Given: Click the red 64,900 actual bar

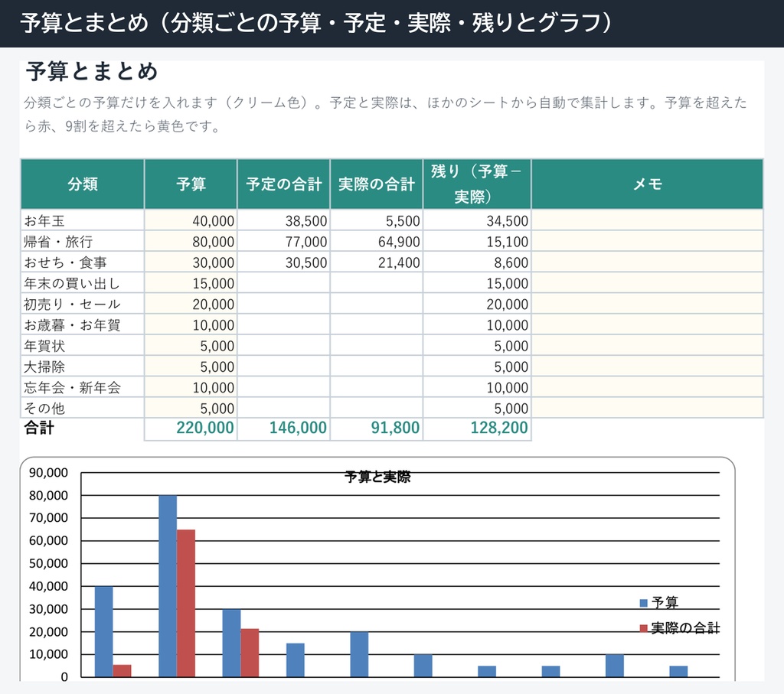Looking at the screenshot, I should (186, 603).
